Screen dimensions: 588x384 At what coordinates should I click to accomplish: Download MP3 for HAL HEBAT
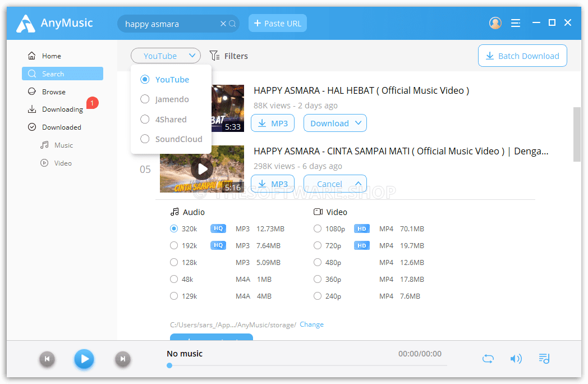click(x=273, y=123)
